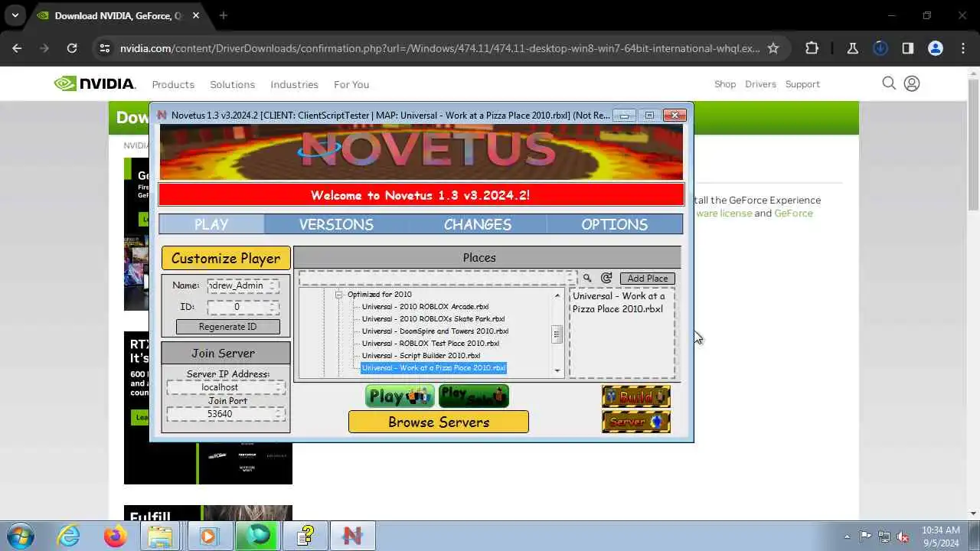
Task: Open Chrome downloads icon
Action: (880, 48)
